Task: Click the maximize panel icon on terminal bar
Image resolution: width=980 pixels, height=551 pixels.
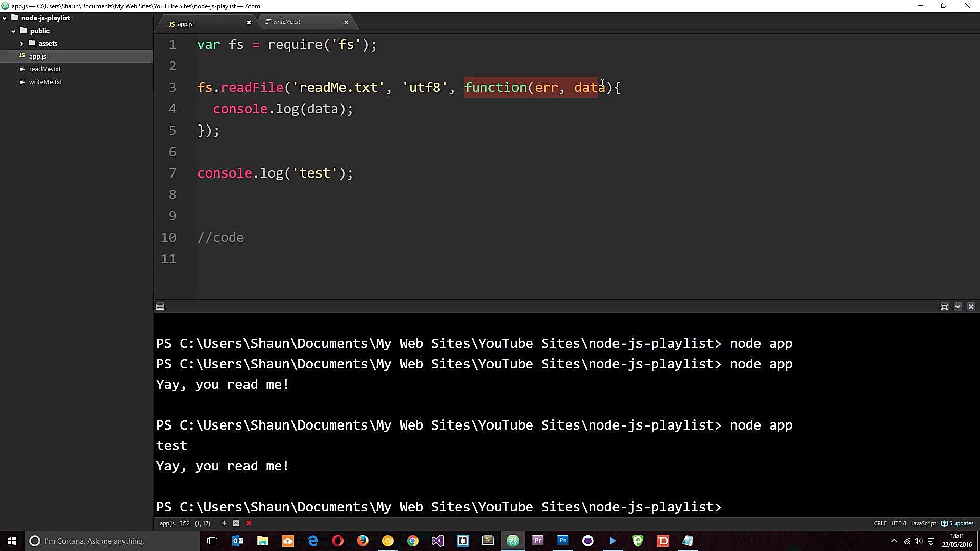Action: pyautogui.click(x=945, y=306)
